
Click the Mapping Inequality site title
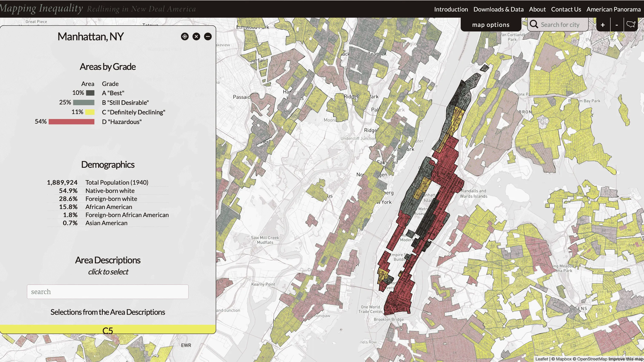(x=41, y=9)
